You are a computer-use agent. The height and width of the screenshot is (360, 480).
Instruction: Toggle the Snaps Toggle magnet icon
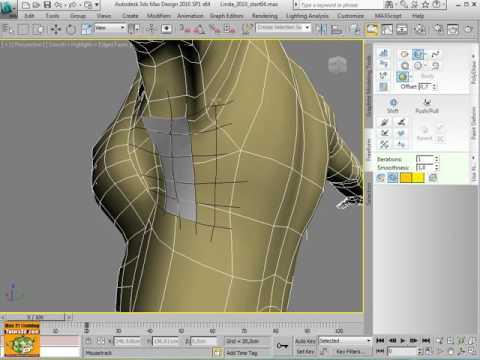185,29
